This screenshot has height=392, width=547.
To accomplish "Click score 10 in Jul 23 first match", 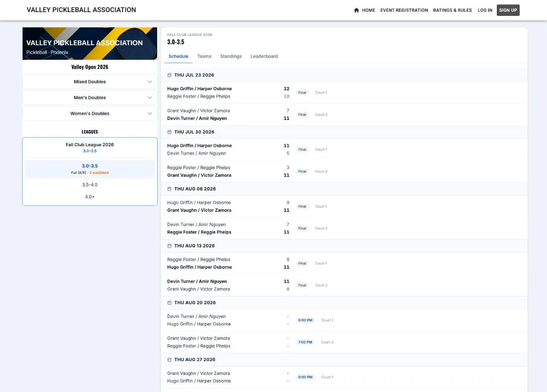I will pos(287,97).
